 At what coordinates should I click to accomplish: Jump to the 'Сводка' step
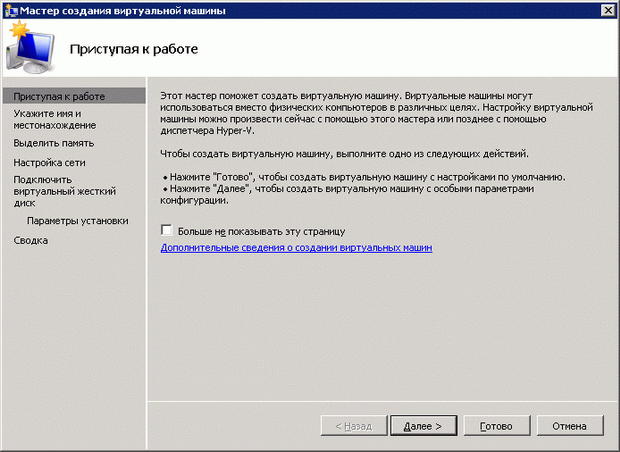tap(31, 240)
